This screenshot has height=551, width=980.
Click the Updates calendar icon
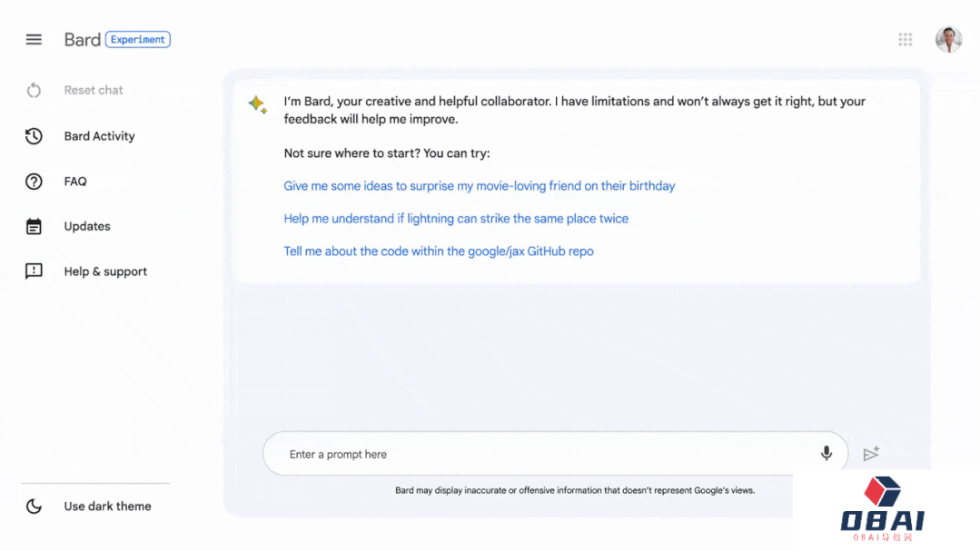34,226
